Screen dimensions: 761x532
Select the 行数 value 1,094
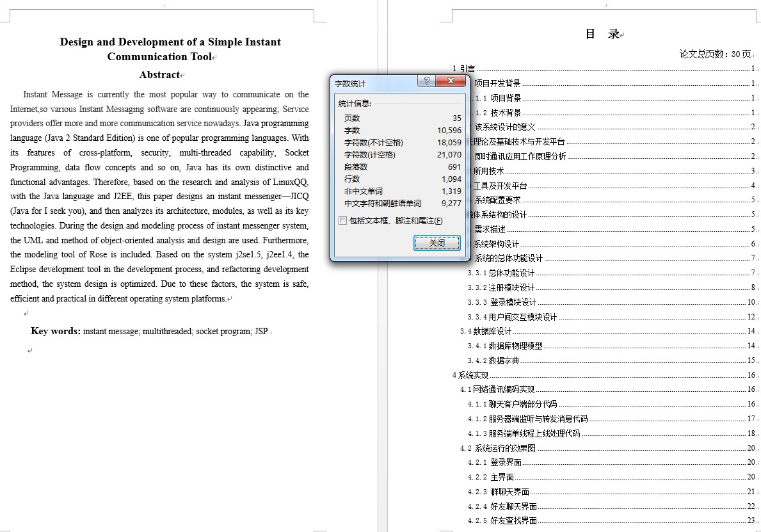pyautogui.click(x=451, y=179)
